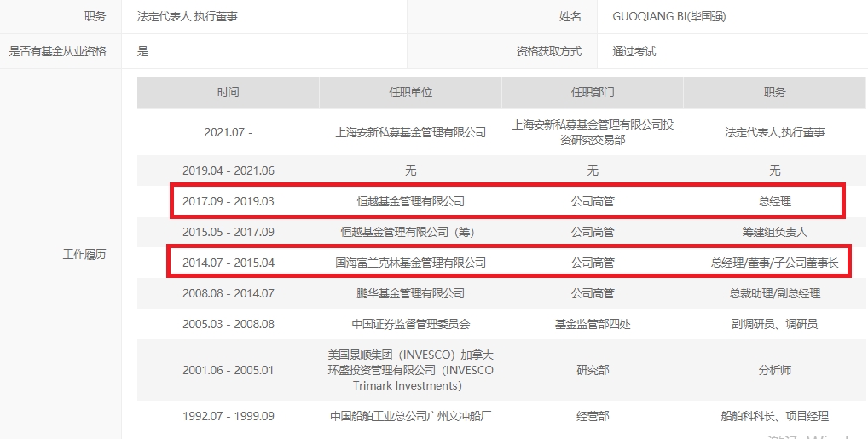
Task: Click the 职务 column header in the table
Action: pyautogui.click(x=774, y=92)
